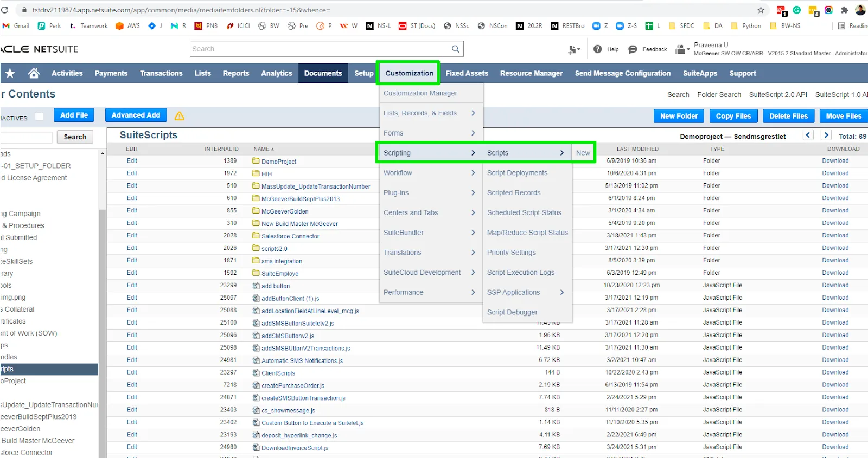
Task: Expand the Workflow submenu
Action: (473, 173)
